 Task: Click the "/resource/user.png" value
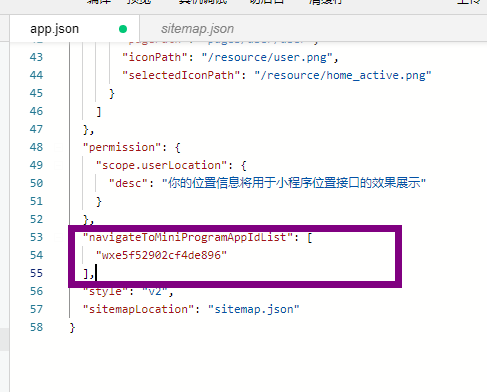pyautogui.click(x=267, y=57)
